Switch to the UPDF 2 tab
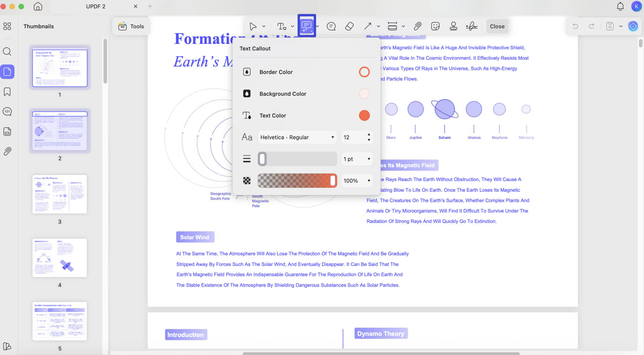 point(96,7)
